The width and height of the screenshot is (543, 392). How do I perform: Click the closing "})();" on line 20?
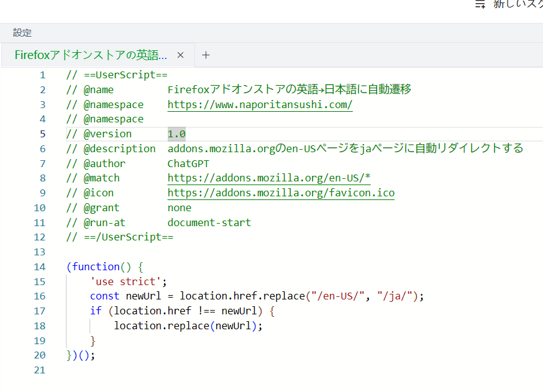[x=80, y=355]
